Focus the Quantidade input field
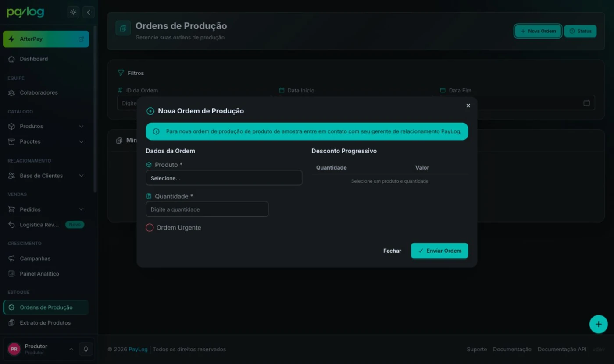The width and height of the screenshot is (614, 364). 207,209
